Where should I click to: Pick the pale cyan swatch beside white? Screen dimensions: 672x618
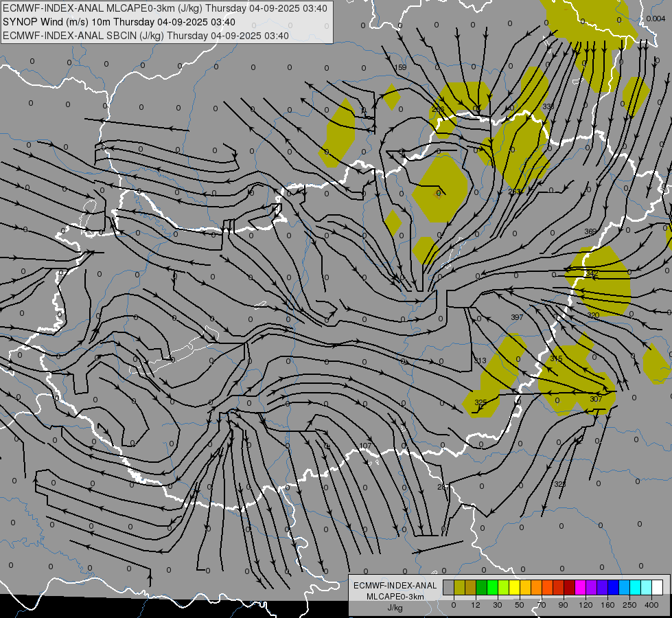pyautogui.click(x=647, y=587)
